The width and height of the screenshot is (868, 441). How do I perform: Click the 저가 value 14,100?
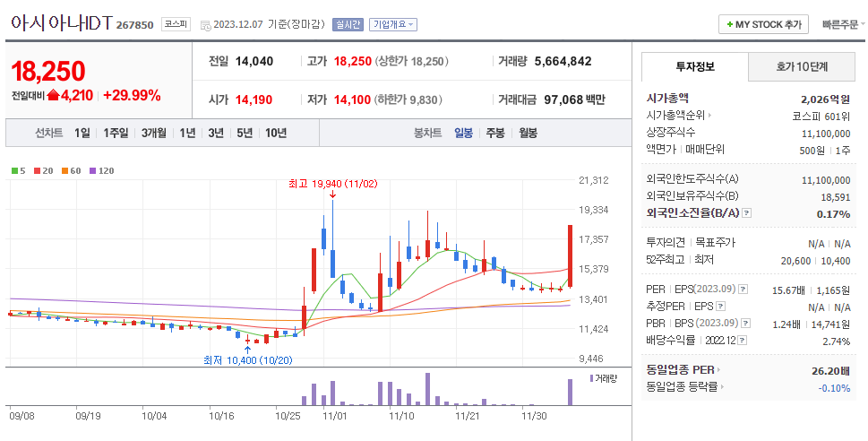pos(352,99)
